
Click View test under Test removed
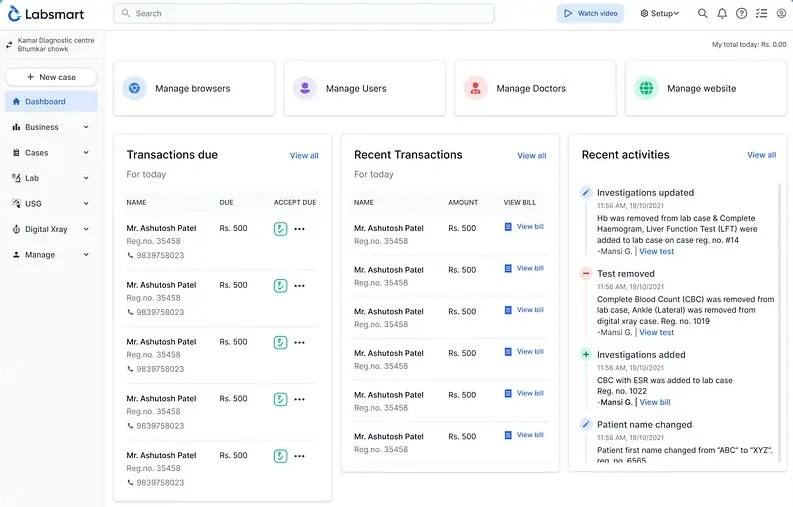(656, 332)
